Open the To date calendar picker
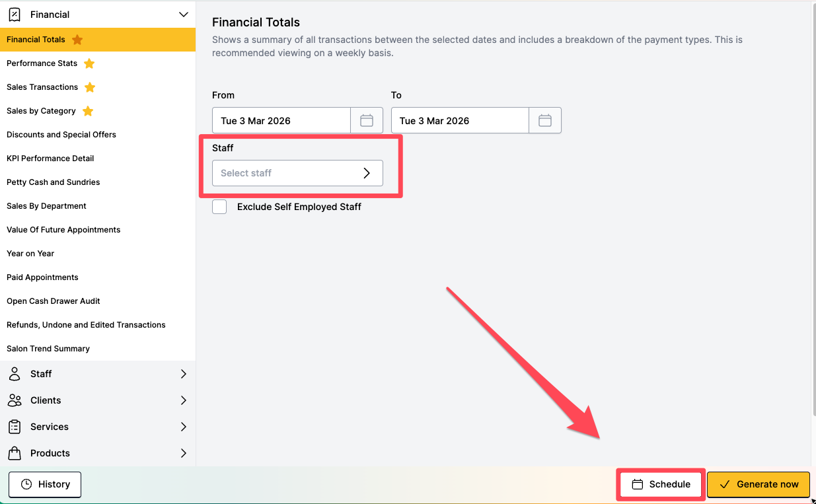The width and height of the screenshot is (816, 504). point(545,120)
